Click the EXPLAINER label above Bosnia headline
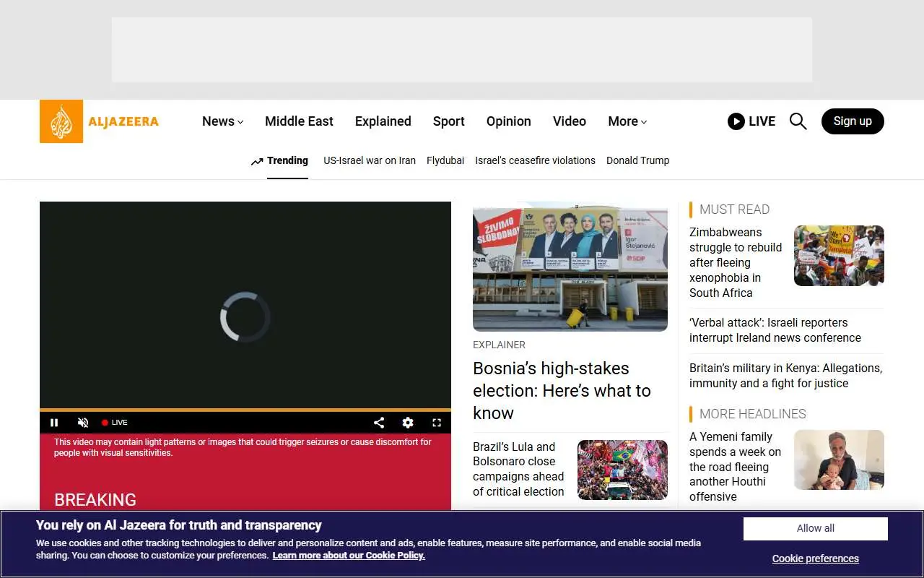 pos(499,345)
